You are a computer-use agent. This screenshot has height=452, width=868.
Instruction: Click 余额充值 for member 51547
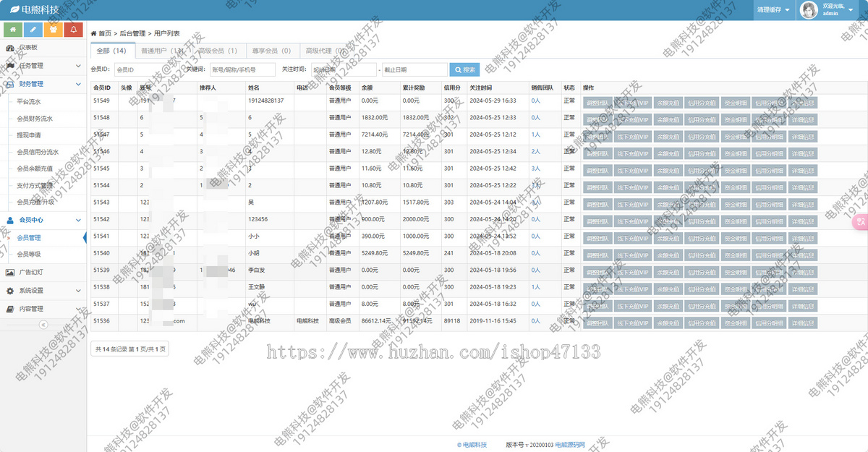pos(668,137)
